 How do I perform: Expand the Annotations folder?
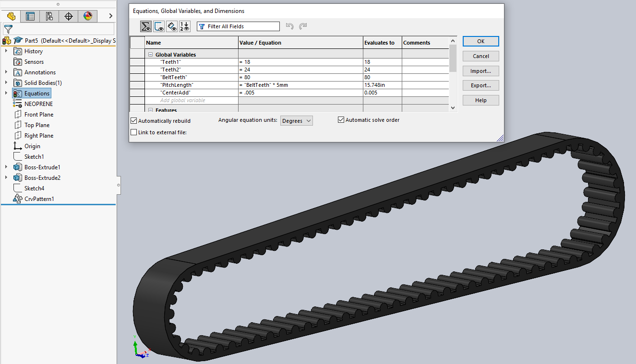6,72
